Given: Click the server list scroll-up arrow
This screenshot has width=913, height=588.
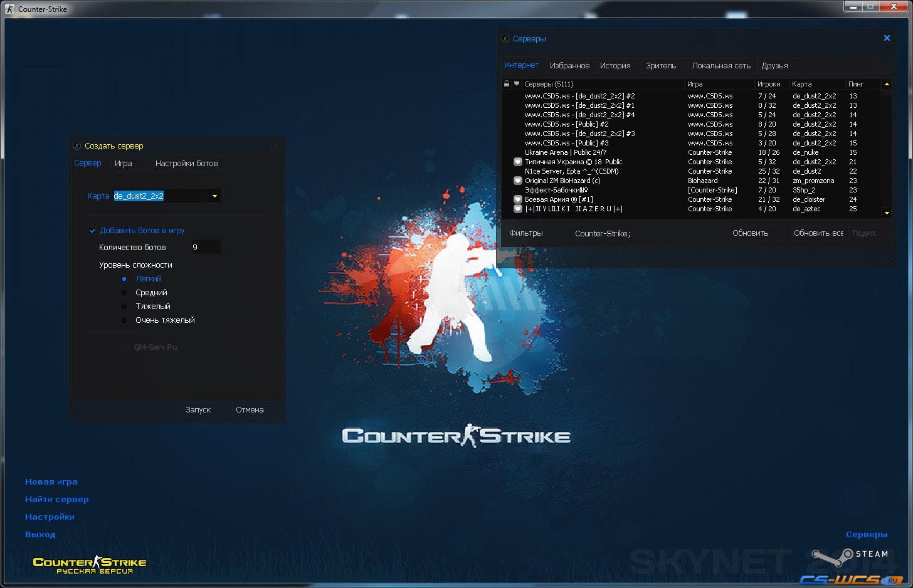Looking at the screenshot, I should point(887,84).
